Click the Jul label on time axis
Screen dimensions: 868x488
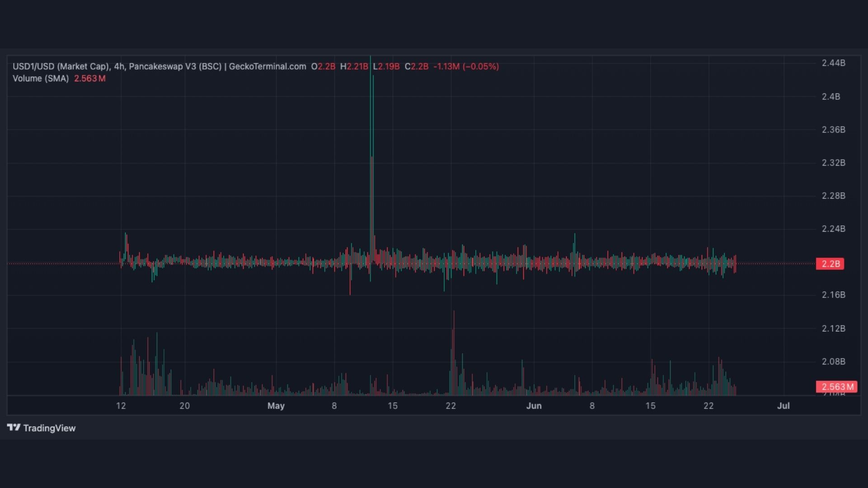coord(783,406)
